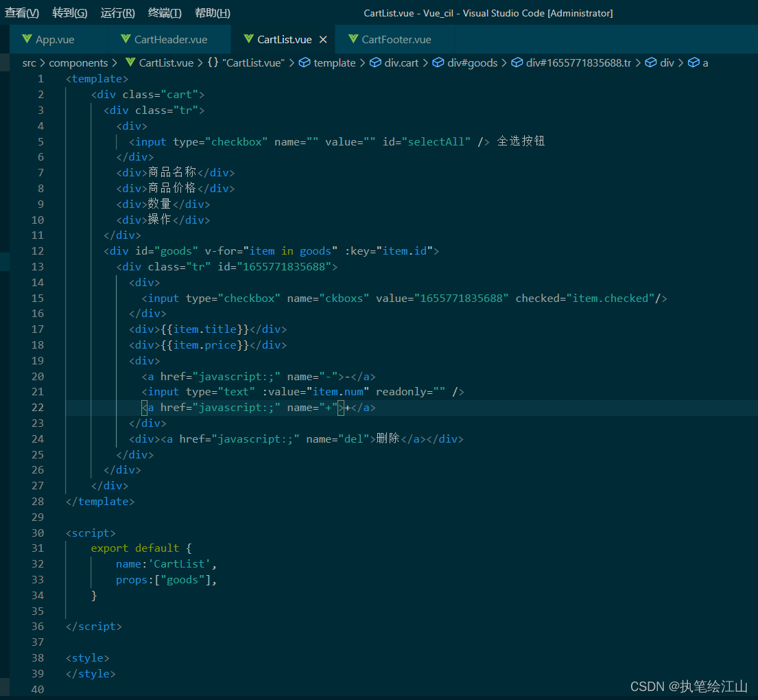Click the 全选按钮 text

coord(521,141)
